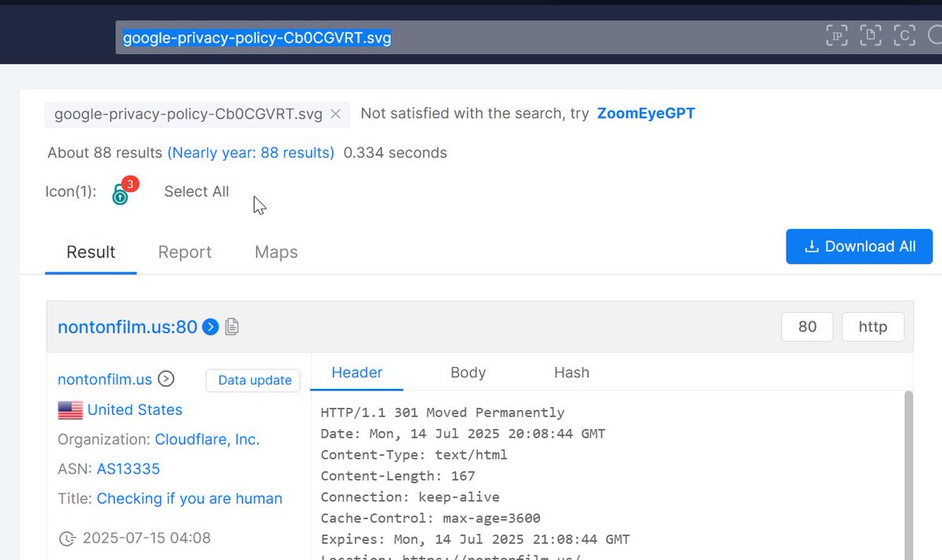
Task: Remove the google-privacy-policy filter chip with its X
Action: pyautogui.click(x=335, y=114)
